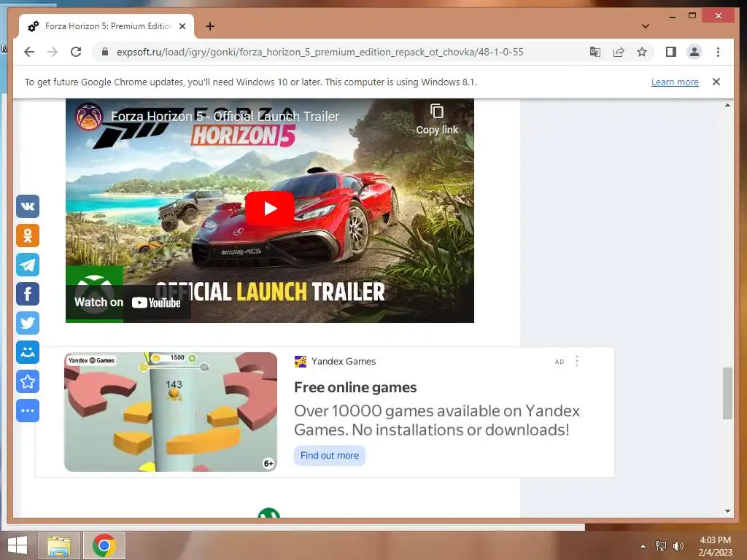Go forward to next page

tap(53, 52)
